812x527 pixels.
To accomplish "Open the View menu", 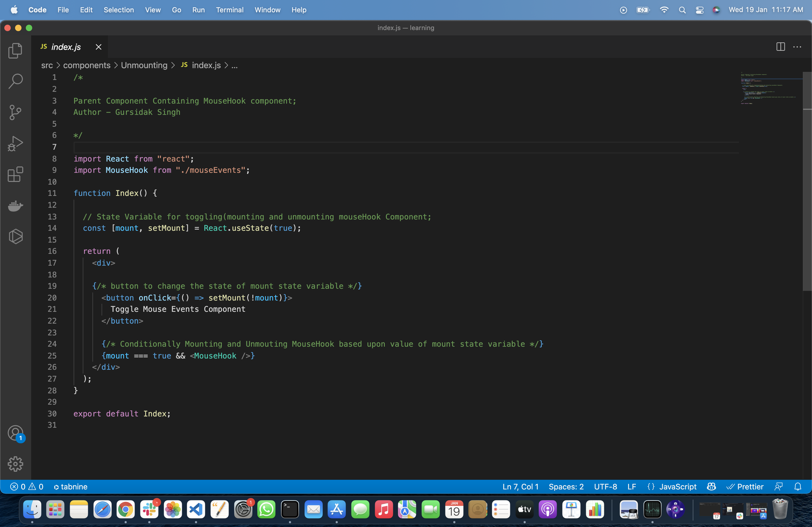I will tap(153, 10).
